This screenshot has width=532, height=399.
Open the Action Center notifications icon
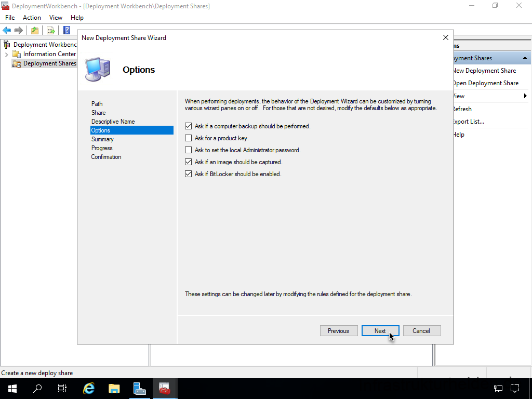[x=515, y=389]
